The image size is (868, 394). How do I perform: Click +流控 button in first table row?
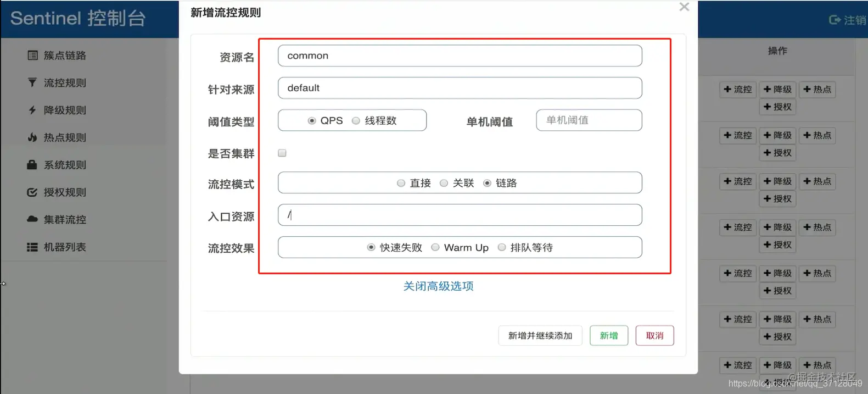[738, 90]
